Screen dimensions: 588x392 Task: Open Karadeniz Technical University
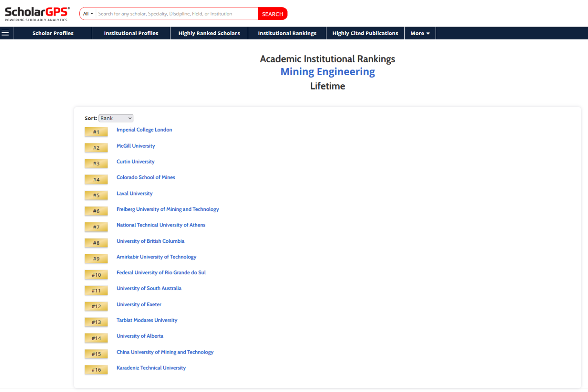[x=151, y=368]
